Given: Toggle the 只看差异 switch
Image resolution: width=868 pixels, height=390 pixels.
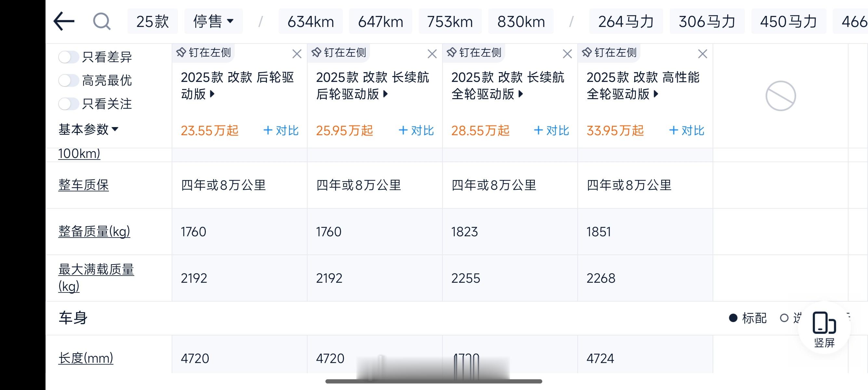Looking at the screenshot, I should [x=69, y=57].
